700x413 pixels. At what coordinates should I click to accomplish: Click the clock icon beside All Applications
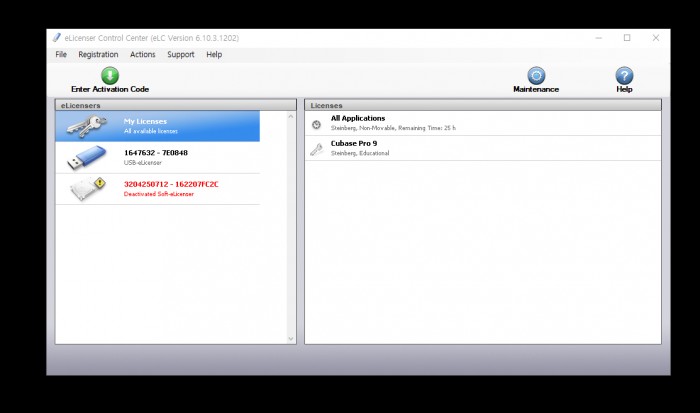(317, 125)
